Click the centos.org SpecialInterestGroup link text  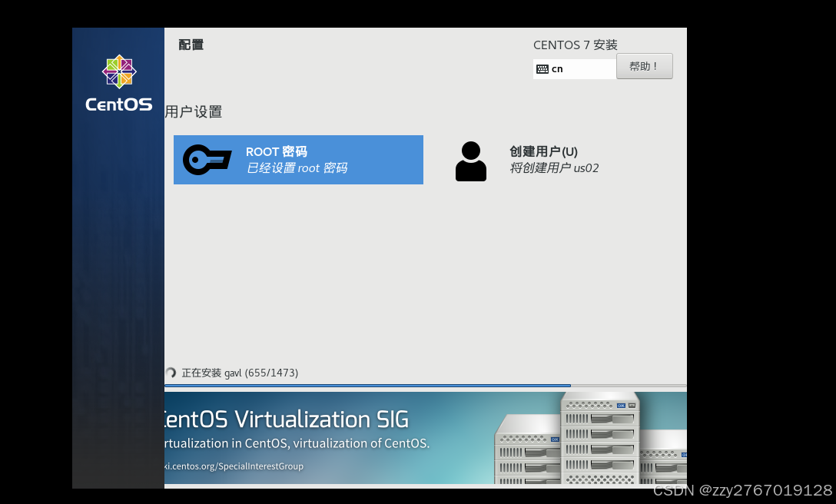(x=234, y=466)
